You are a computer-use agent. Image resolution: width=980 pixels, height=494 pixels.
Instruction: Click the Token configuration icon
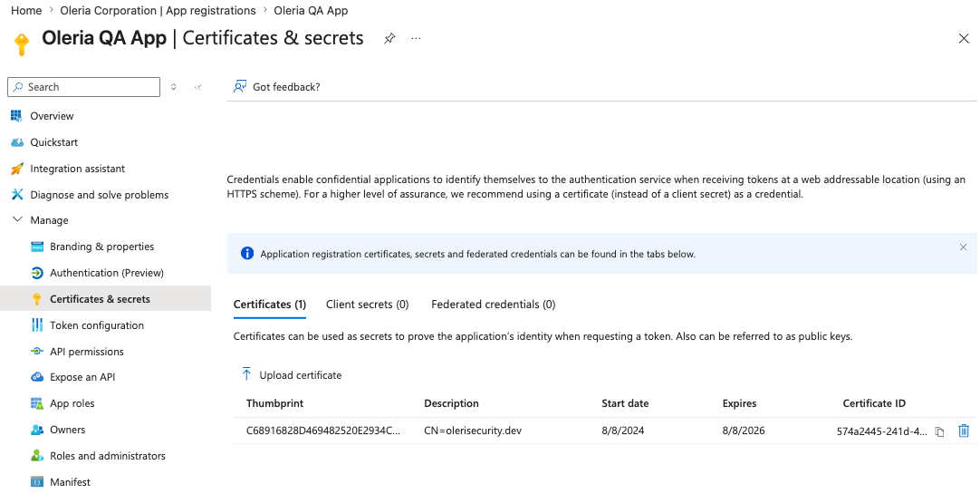coord(37,325)
